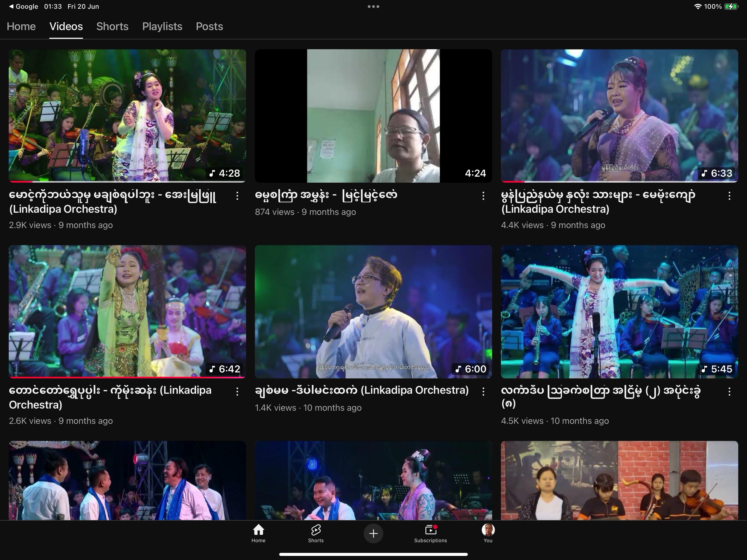Image resolution: width=747 pixels, height=560 pixels.
Task: Switch to the Playlists tab
Action: [162, 26]
